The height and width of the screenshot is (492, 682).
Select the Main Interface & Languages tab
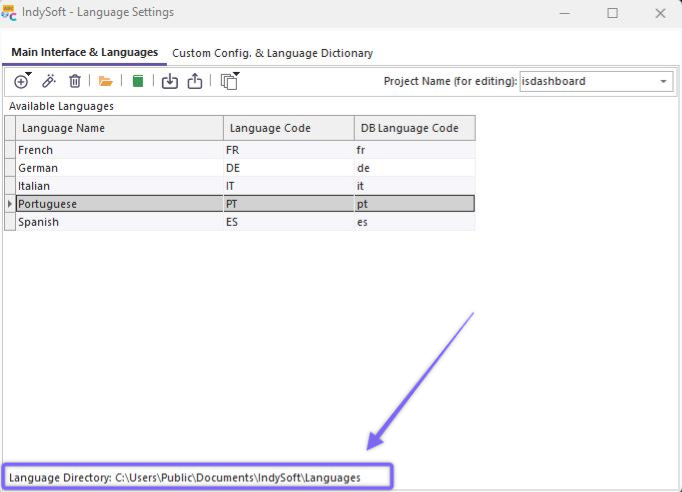pyautogui.click(x=84, y=52)
